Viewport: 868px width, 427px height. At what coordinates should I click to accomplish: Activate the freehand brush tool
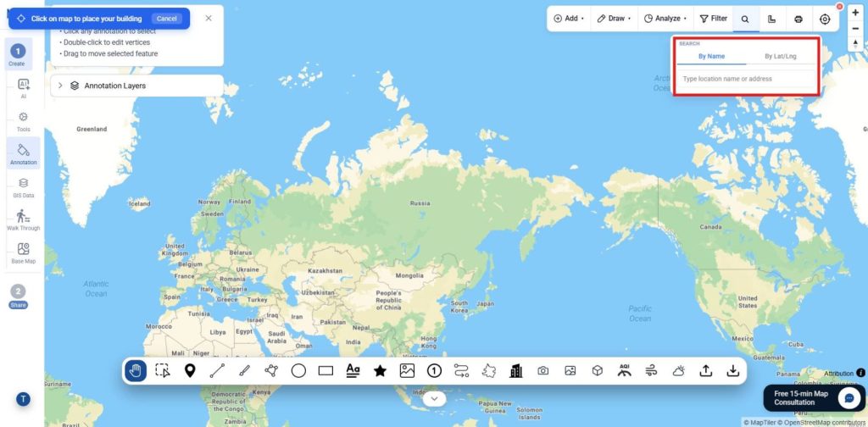[244, 370]
